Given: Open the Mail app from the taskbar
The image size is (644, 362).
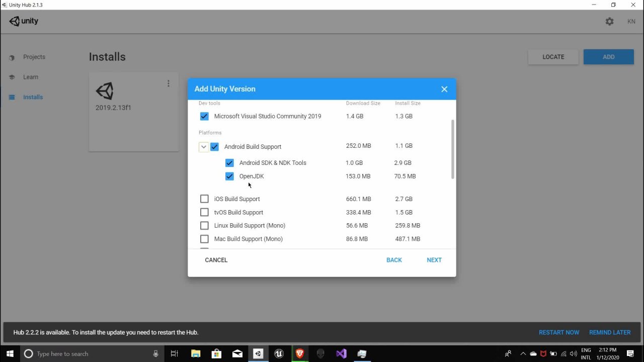Looking at the screenshot, I should coord(237,354).
